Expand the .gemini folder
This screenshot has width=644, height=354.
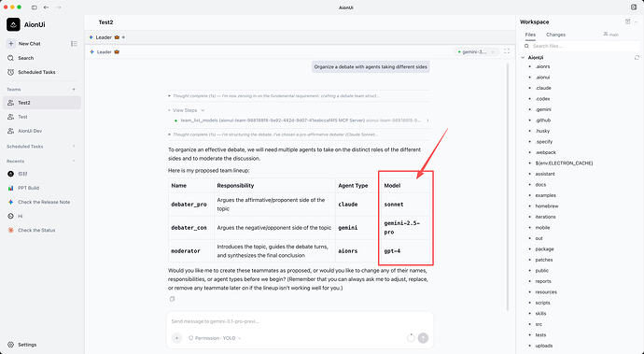coord(543,109)
